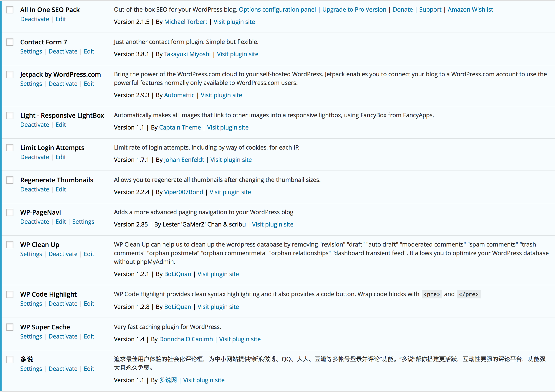Open the Automattic author link
555x392 pixels.
pos(179,95)
